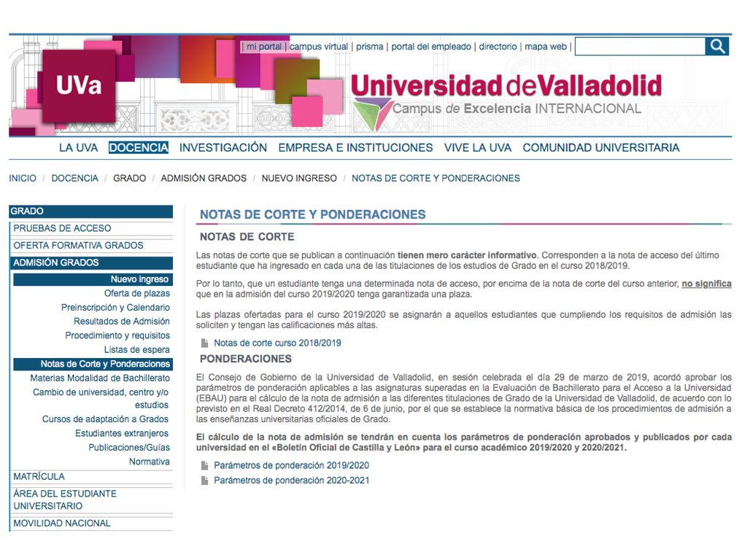Screen dimensions: 747x560
Task: Click the underlined 'no significa' text
Action: pyautogui.click(x=706, y=284)
